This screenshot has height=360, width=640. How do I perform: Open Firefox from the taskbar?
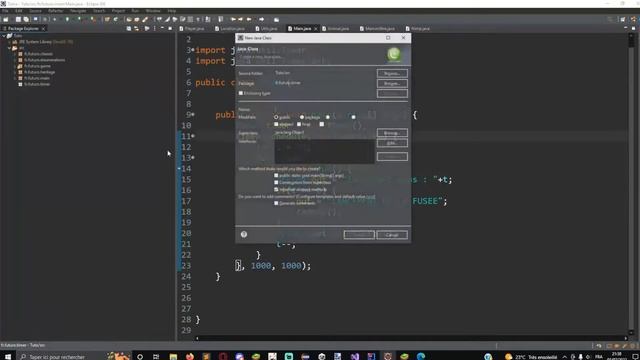pyautogui.click(x=190, y=356)
